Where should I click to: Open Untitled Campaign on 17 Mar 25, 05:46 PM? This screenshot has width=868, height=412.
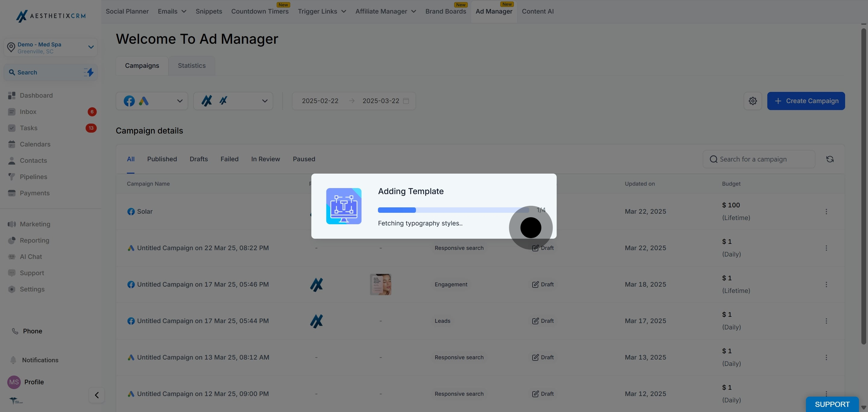click(x=203, y=284)
